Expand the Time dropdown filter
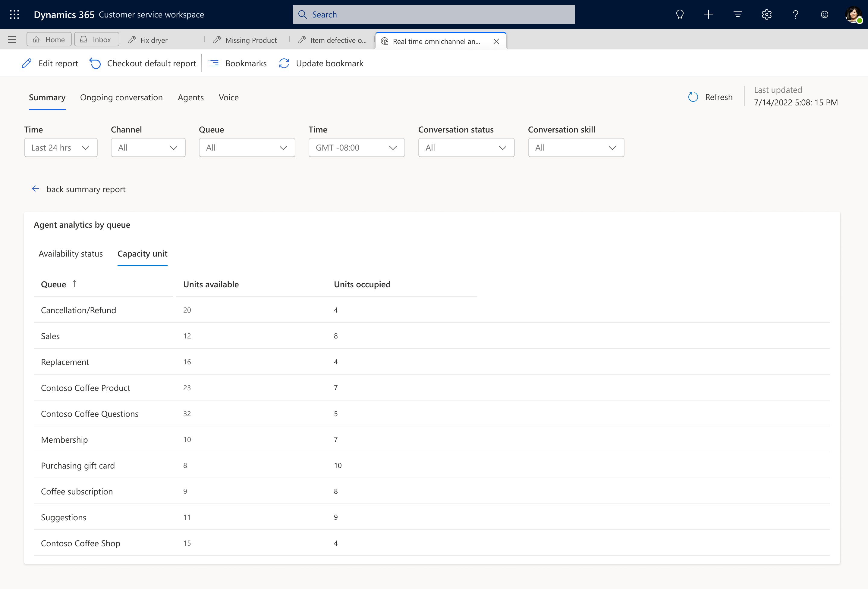 (x=59, y=147)
